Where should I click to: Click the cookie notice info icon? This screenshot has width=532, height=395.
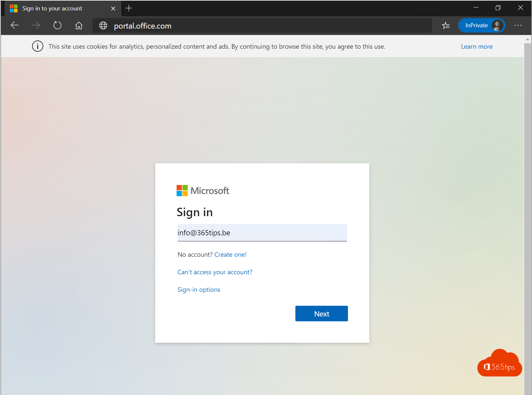(x=38, y=46)
